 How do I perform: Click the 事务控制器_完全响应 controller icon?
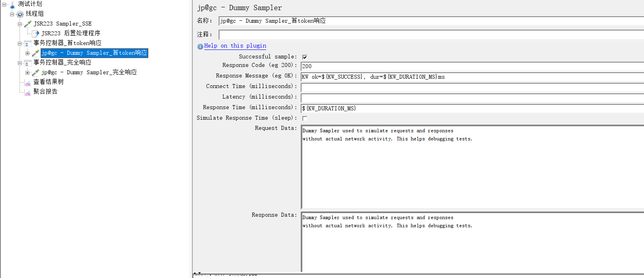click(28, 63)
